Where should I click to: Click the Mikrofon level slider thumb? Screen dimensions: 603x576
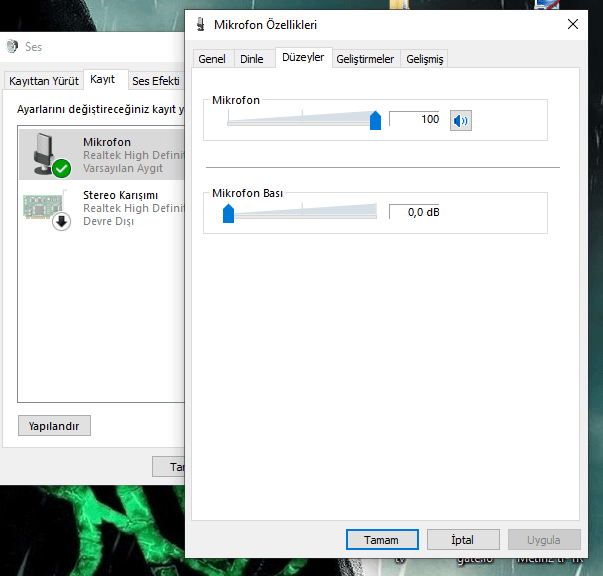coord(375,121)
